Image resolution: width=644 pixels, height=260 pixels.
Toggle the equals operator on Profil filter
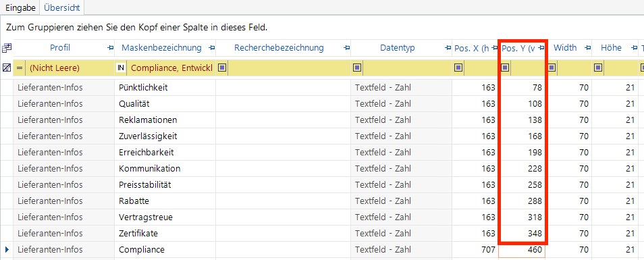tap(20, 68)
